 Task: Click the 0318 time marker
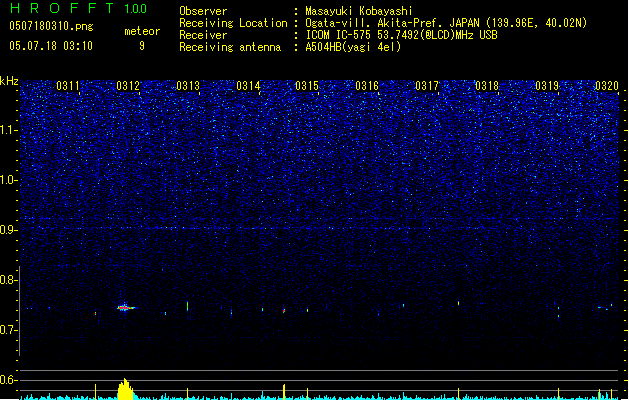[x=487, y=86]
